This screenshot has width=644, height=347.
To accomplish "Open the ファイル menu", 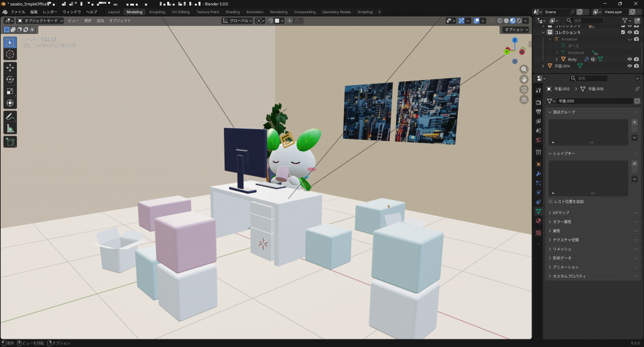I will (18, 12).
